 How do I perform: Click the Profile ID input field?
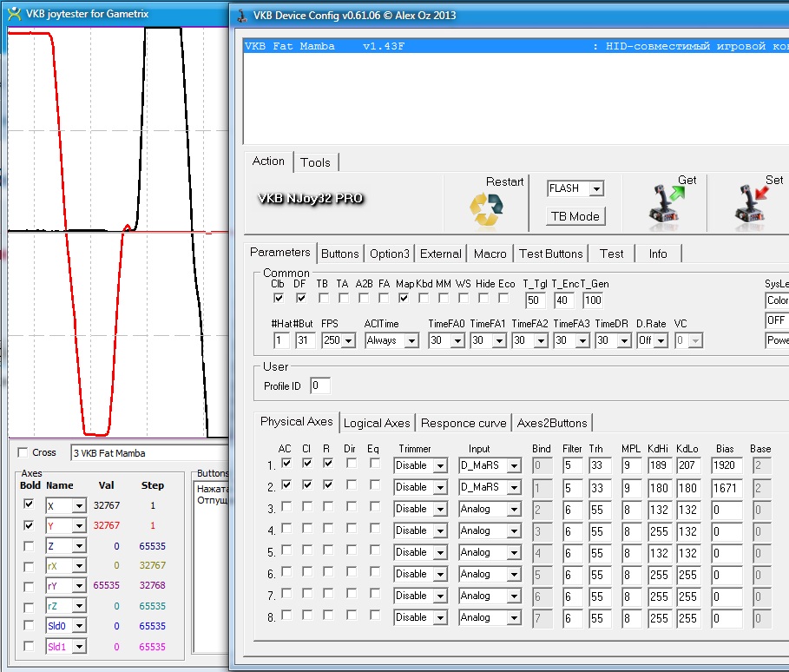click(320, 385)
